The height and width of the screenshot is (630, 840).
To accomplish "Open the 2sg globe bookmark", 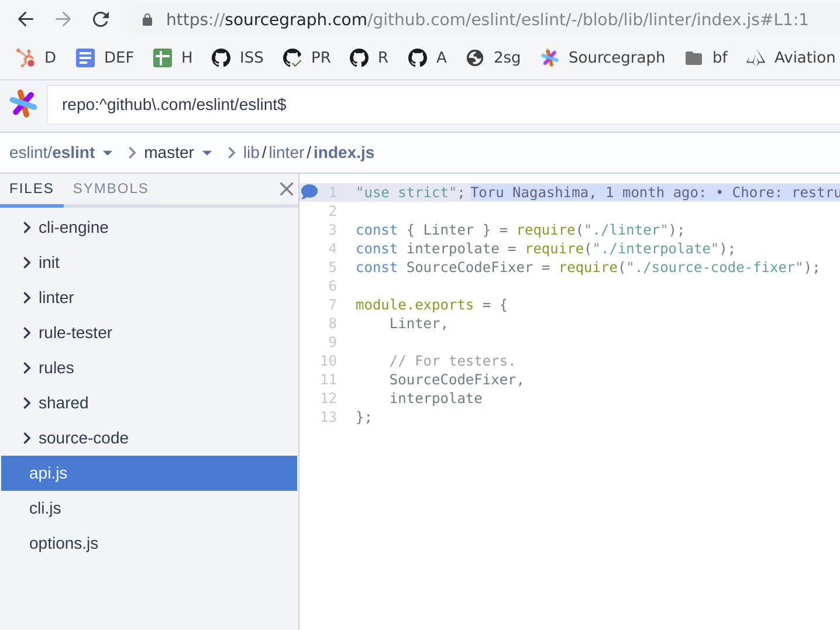I will [493, 57].
